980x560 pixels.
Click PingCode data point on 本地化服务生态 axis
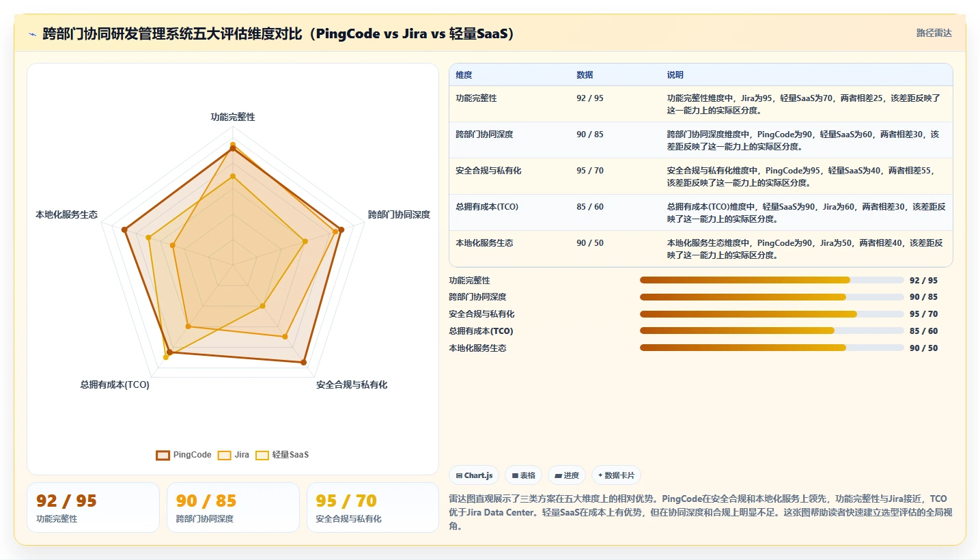124,230
